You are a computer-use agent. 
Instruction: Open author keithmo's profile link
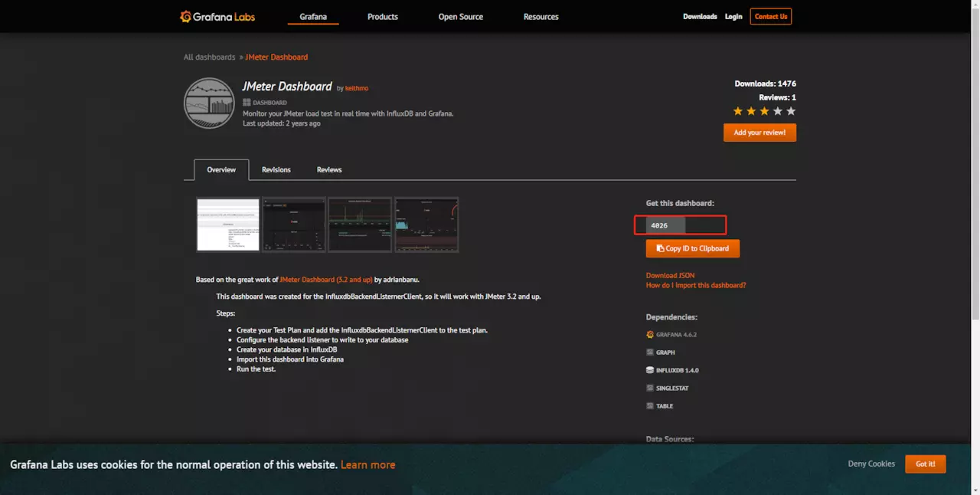[357, 89]
